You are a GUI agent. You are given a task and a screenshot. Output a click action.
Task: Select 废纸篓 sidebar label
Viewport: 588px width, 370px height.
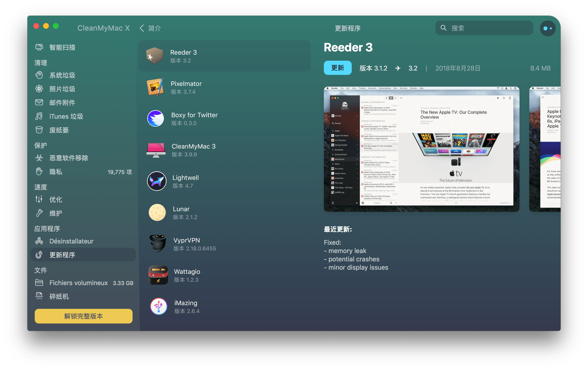pos(59,130)
